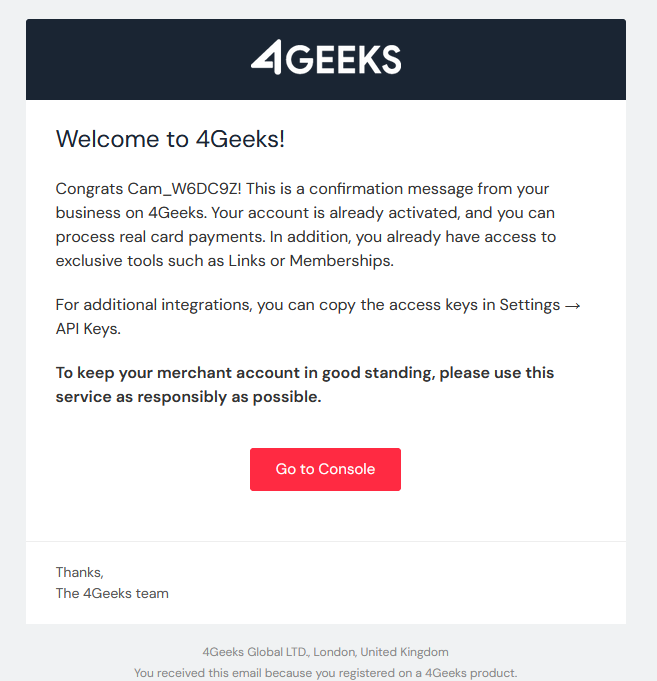This screenshot has width=657, height=681.
Task: Click the 4GEEKS logo in the header
Action: [326, 59]
